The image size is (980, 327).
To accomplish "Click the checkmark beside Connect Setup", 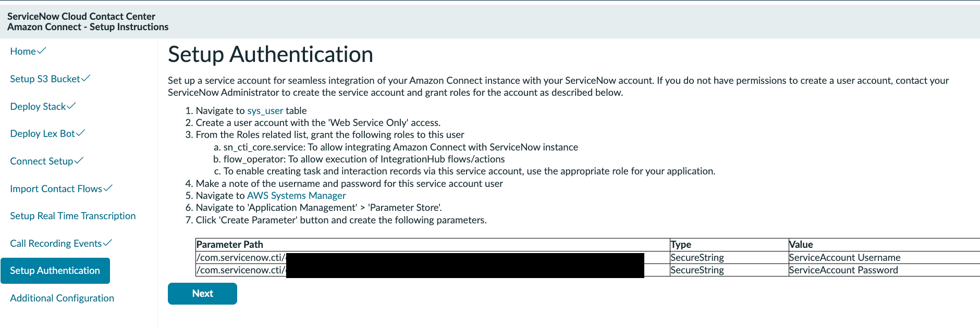I will tap(79, 160).
